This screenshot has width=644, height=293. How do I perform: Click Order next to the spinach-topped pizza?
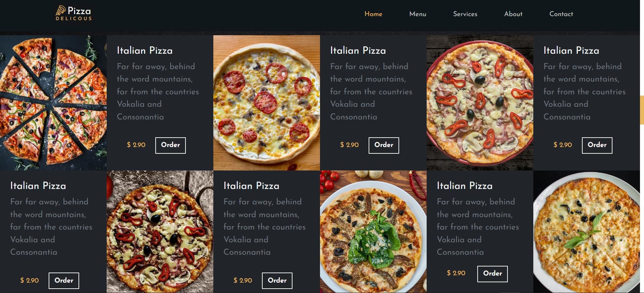[492, 274]
